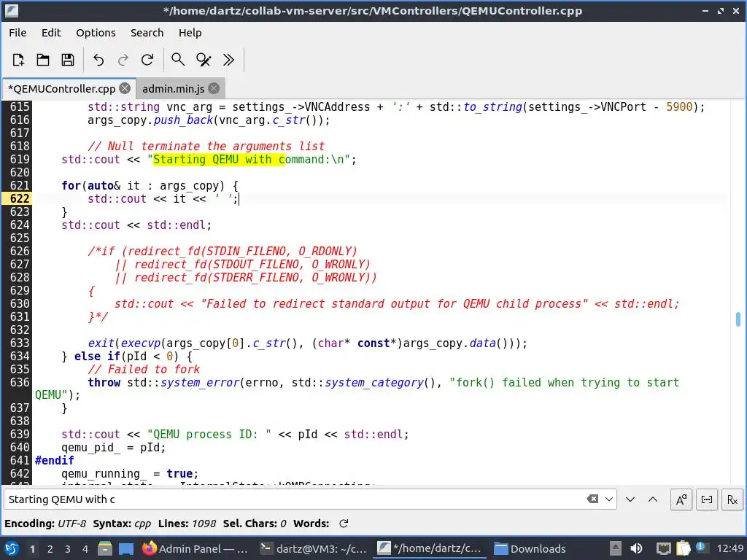Image resolution: width=747 pixels, height=560 pixels.
Task: Save the file with the floppy icon
Action: pos(68,60)
